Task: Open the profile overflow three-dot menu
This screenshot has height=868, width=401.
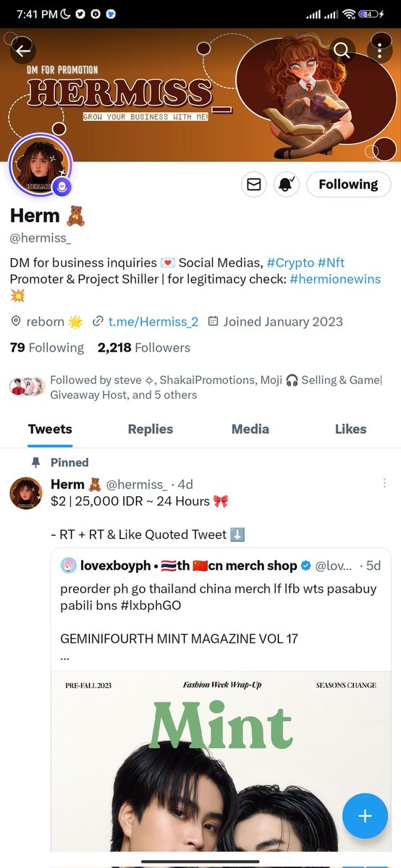Action: click(x=379, y=51)
